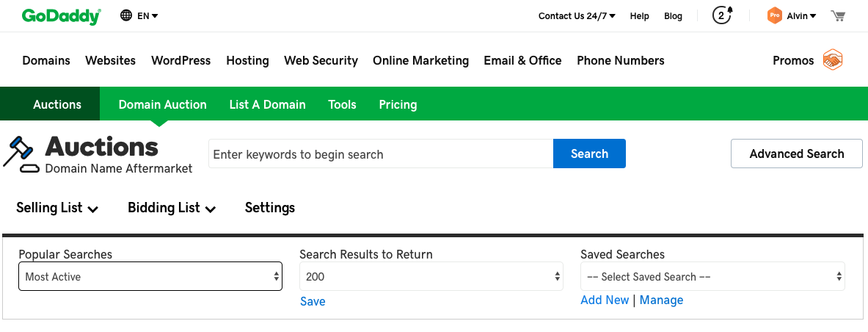Click the GoDaddy logo
The image size is (868, 332).
point(61,16)
